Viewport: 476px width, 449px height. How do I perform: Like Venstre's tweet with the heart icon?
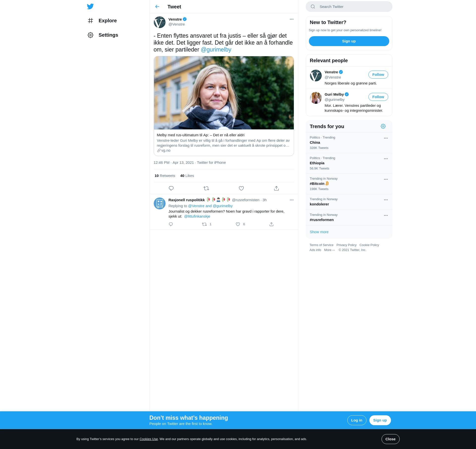pyautogui.click(x=241, y=188)
